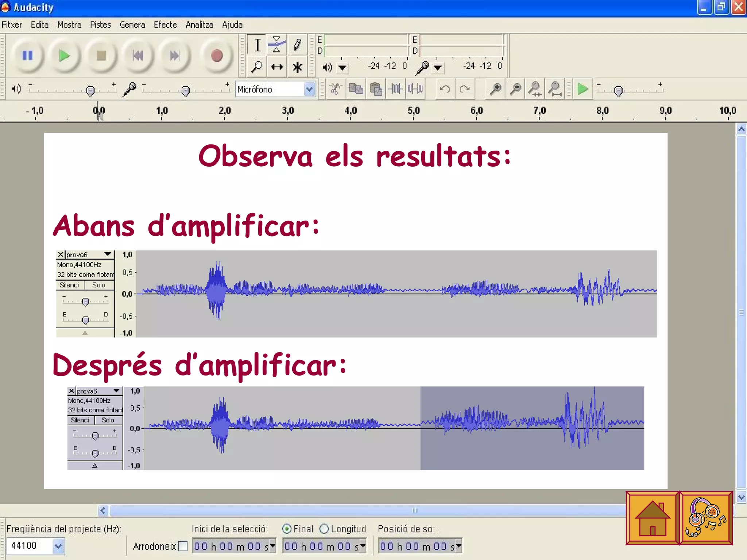Viewport: 747px width, 560px height.
Task: Click the Undo arrow icon
Action: [x=445, y=89]
